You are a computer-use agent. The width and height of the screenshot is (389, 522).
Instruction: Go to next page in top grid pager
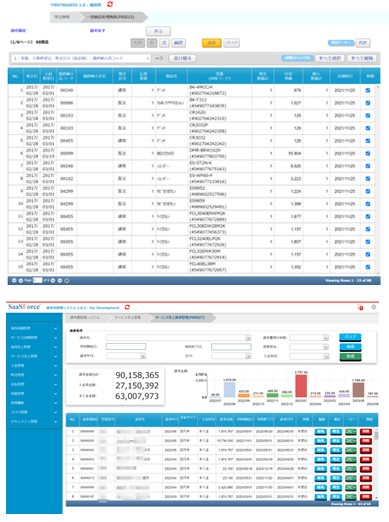[x=53, y=280]
